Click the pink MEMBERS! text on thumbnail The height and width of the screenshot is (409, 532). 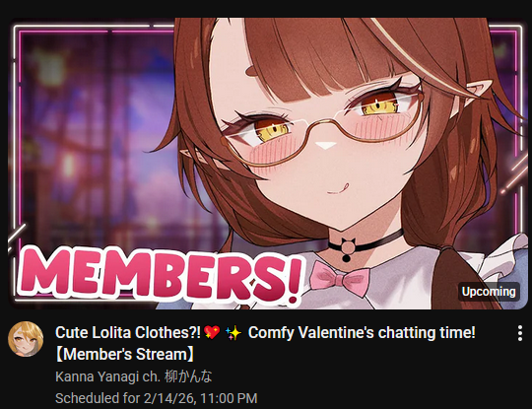pos(161,275)
